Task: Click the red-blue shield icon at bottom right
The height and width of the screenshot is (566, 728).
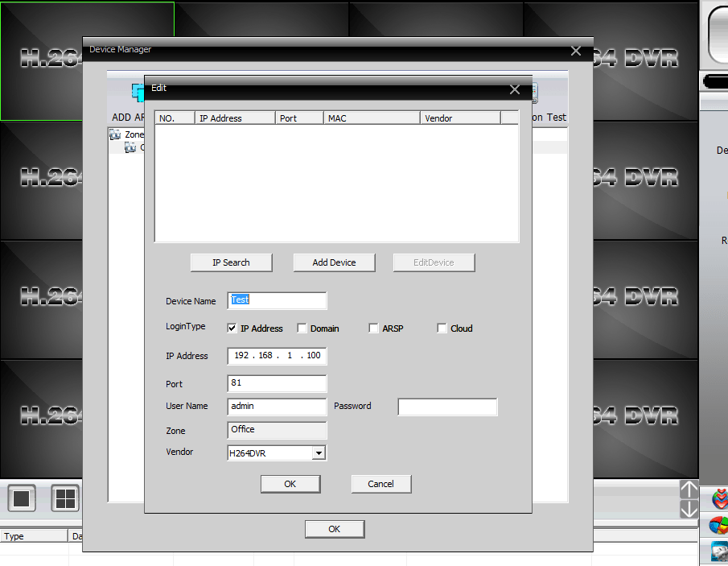Action: click(720, 499)
